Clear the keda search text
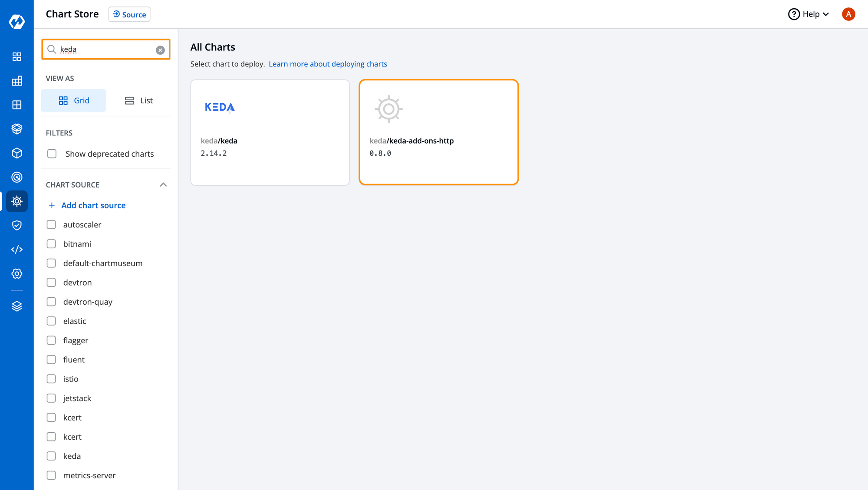 point(160,50)
